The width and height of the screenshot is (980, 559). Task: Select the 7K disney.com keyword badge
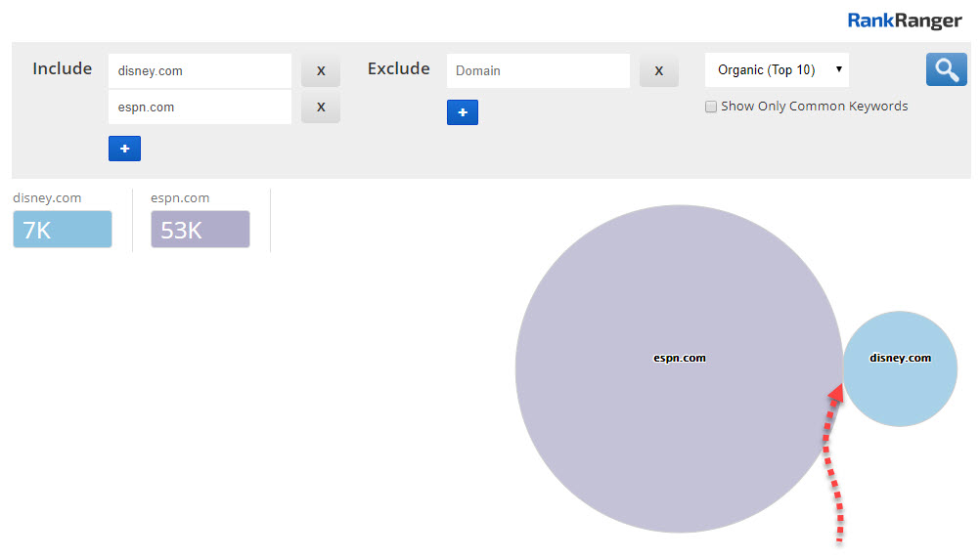point(63,230)
